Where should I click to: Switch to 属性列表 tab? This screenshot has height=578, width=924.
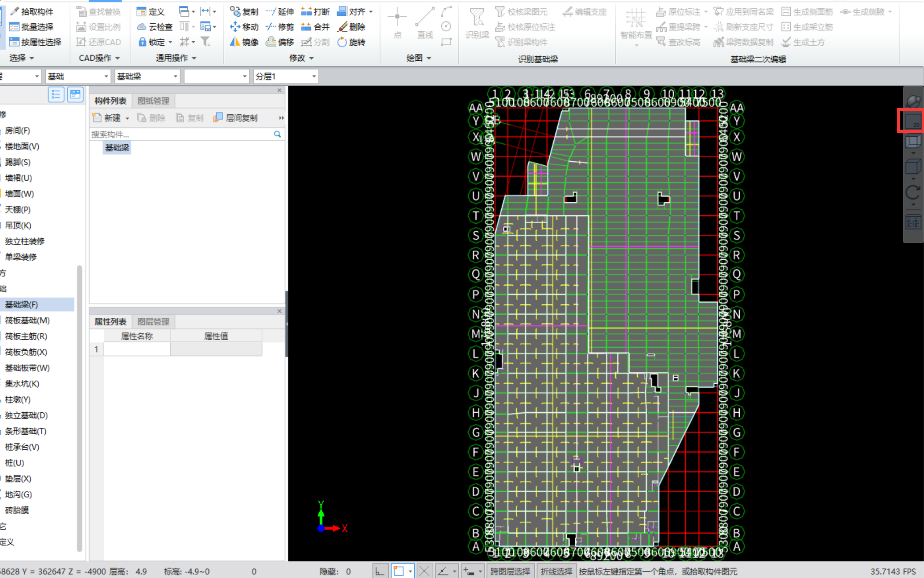[x=110, y=321]
